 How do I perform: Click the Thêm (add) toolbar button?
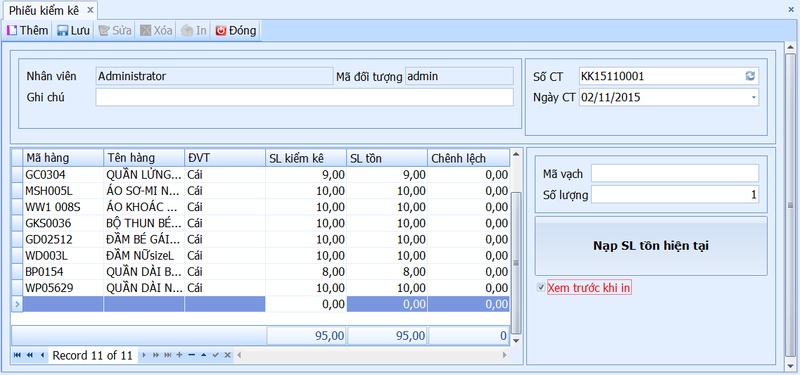click(28, 31)
